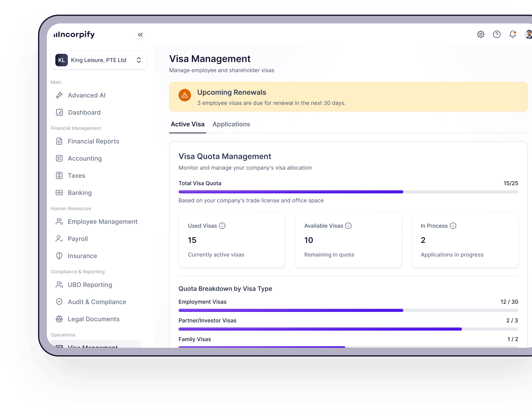
Task: Click the Legal Documents scales icon
Action: pos(59,319)
